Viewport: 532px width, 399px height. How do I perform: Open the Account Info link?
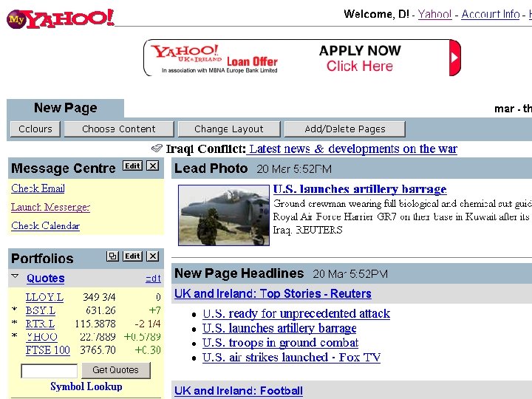coord(491,14)
